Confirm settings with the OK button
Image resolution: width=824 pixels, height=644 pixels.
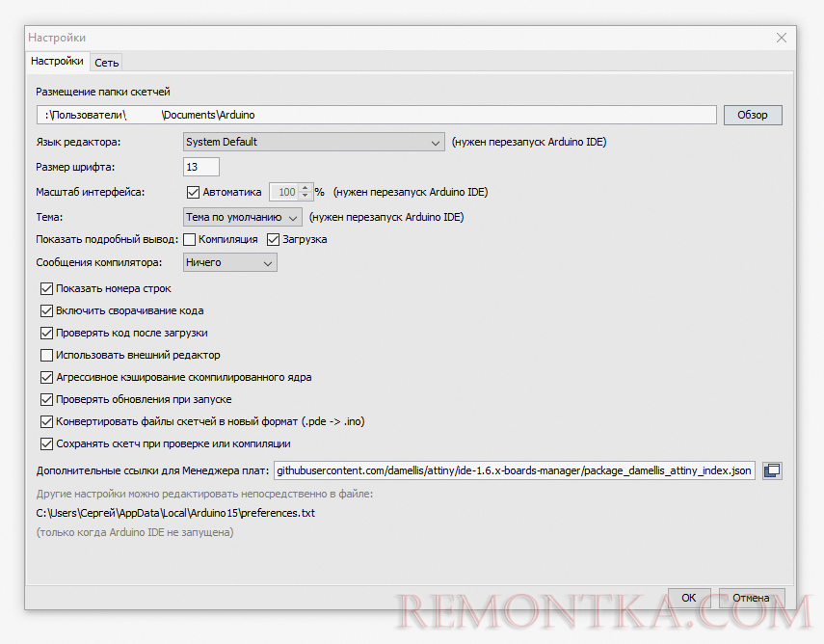pyautogui.click(x=688, y=598)
